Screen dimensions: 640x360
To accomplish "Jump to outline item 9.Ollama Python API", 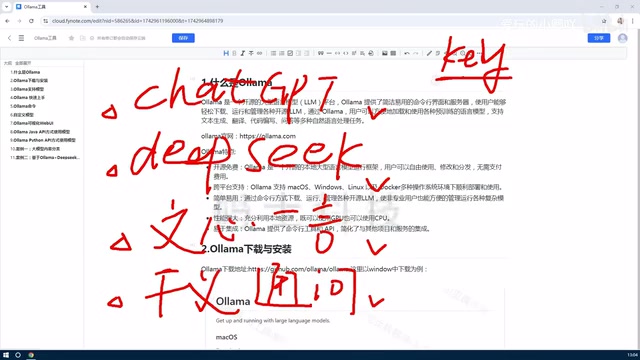I will (x=43, y=140).
